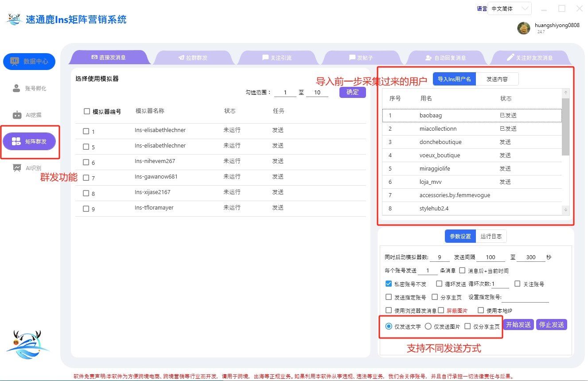Screen dimensions: 588x381
Task: Enable the 发送指定账号 checkbox
Action: [389, 297]
